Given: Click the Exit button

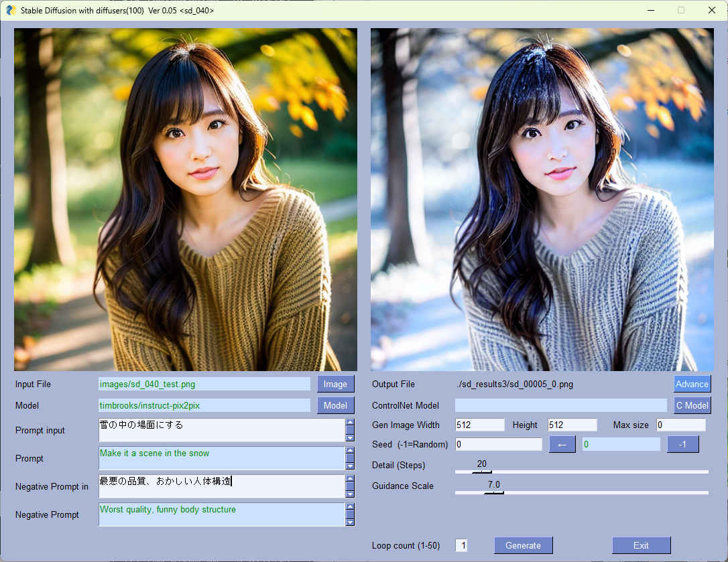Looking at the screenshot, I should (641, 545).
